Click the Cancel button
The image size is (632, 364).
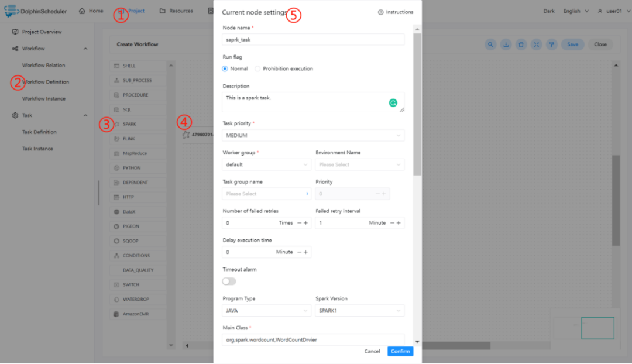point(372,352)
